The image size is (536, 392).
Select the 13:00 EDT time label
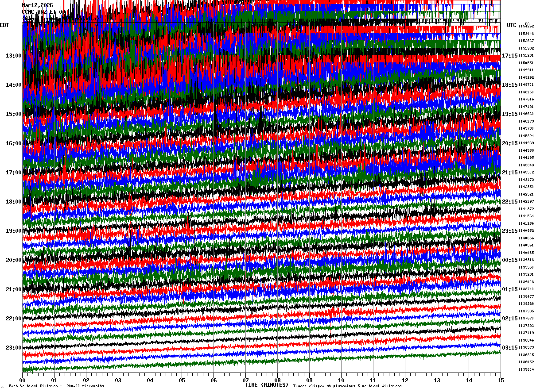click(x=14, y=56)
